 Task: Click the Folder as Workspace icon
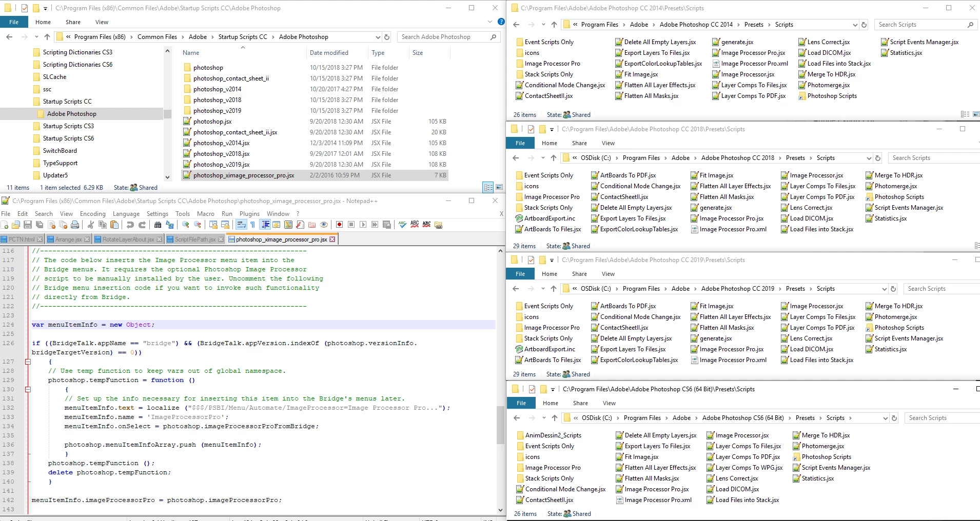tap(312, 225)
